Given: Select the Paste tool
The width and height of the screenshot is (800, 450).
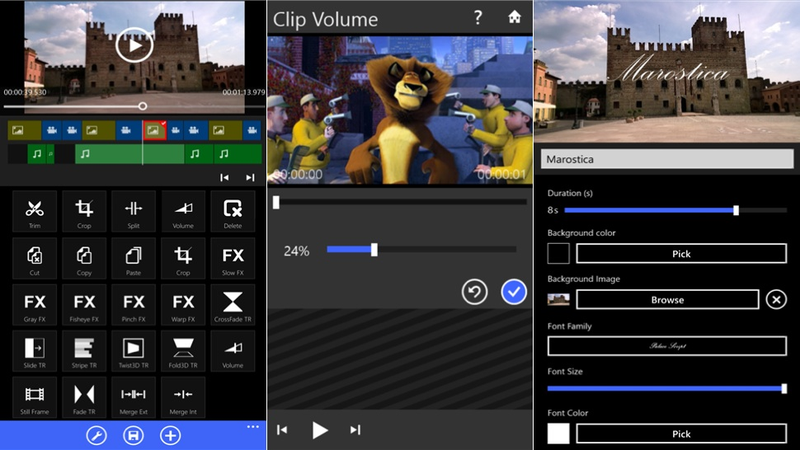Looking at the screenshot, I should pyautogui.click(x=133, y=258).
